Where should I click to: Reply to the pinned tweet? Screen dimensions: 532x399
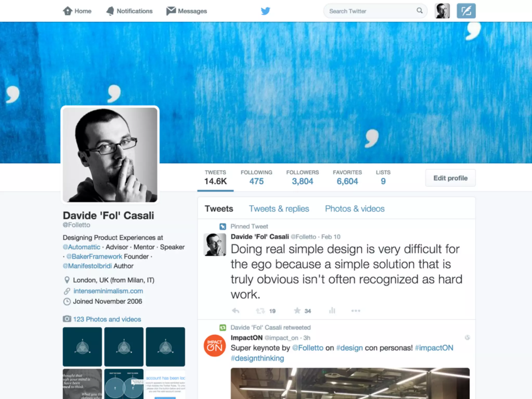[x=236, y=311]
